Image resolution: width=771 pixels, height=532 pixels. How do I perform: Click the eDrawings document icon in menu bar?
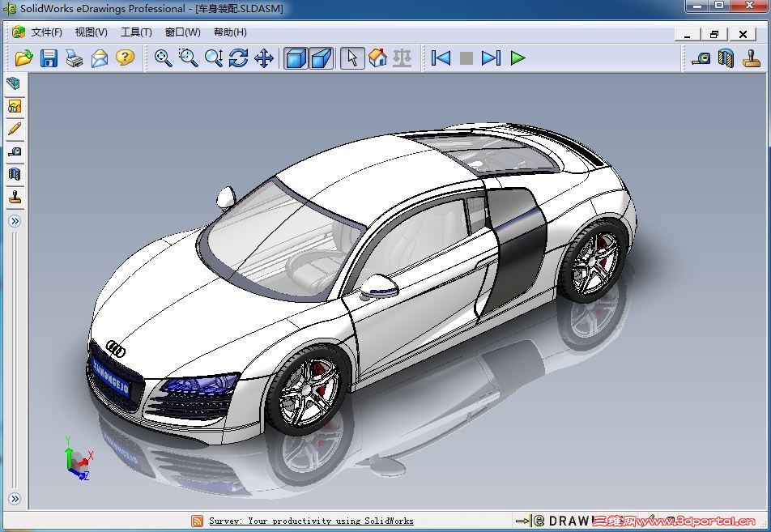tap(19, 32)
